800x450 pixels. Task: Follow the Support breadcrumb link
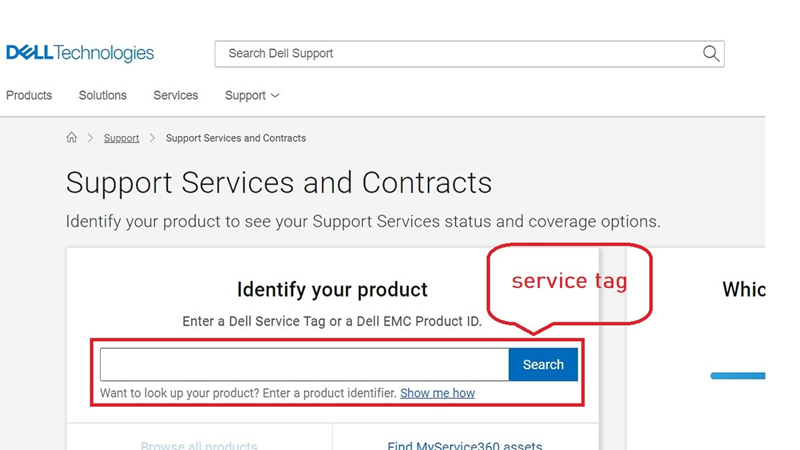(121, 138)
